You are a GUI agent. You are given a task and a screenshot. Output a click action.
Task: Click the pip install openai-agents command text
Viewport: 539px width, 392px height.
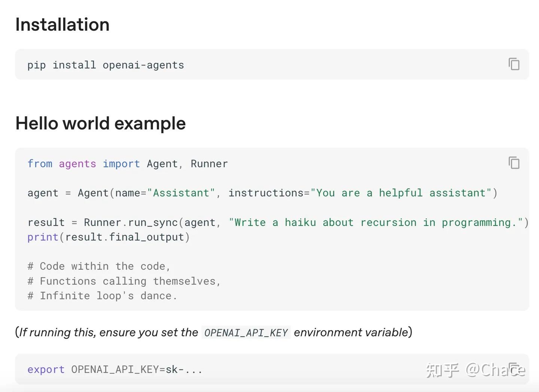(x=105, y=64)
